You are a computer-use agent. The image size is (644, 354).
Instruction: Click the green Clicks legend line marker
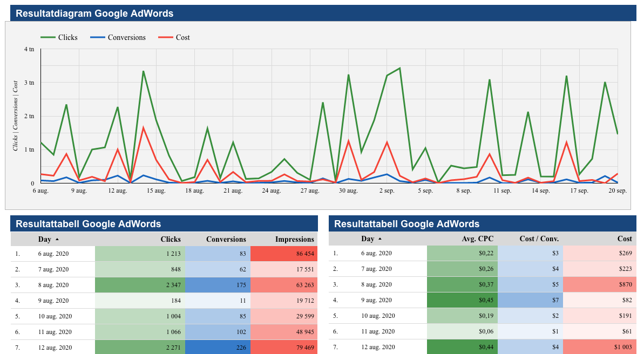[x=48, y=37]
